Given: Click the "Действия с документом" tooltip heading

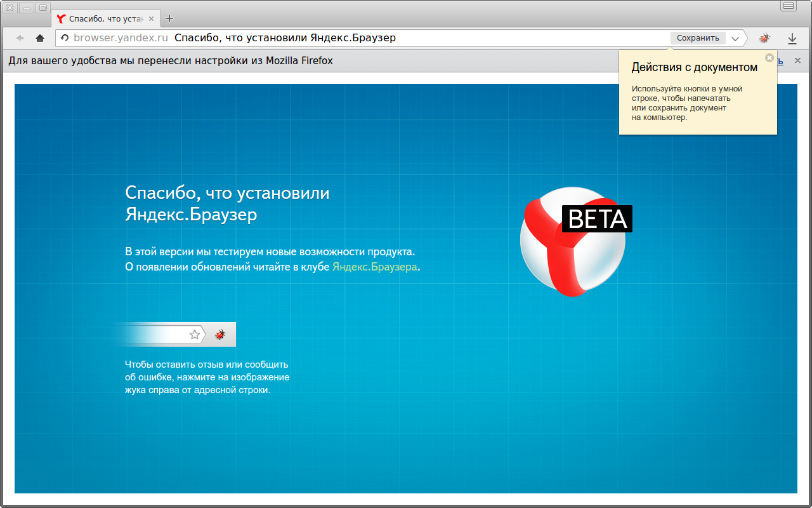Looking at the screenshot, I should 695,67.
